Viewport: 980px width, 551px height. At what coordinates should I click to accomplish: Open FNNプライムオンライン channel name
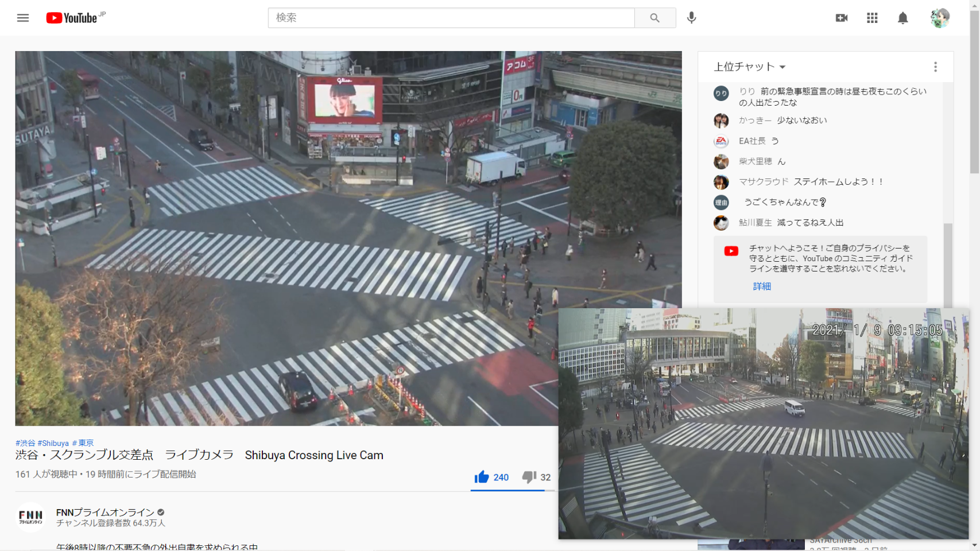point(105,512)
